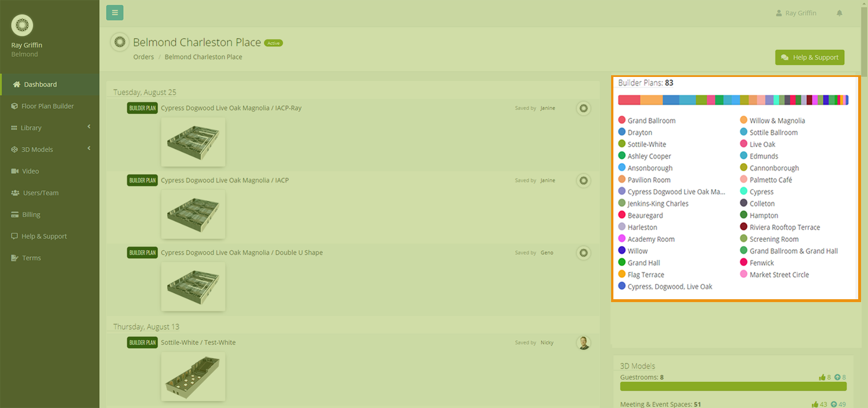Select Sottile-White legend entry
This screenshot has height=408, width=868.
[642, 144]
